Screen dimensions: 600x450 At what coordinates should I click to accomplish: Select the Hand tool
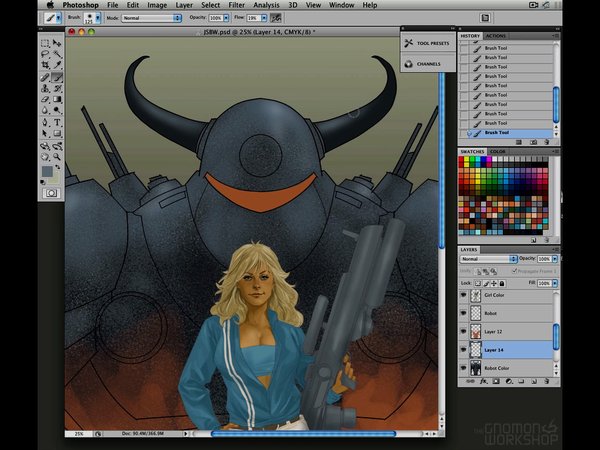point(45,157)
